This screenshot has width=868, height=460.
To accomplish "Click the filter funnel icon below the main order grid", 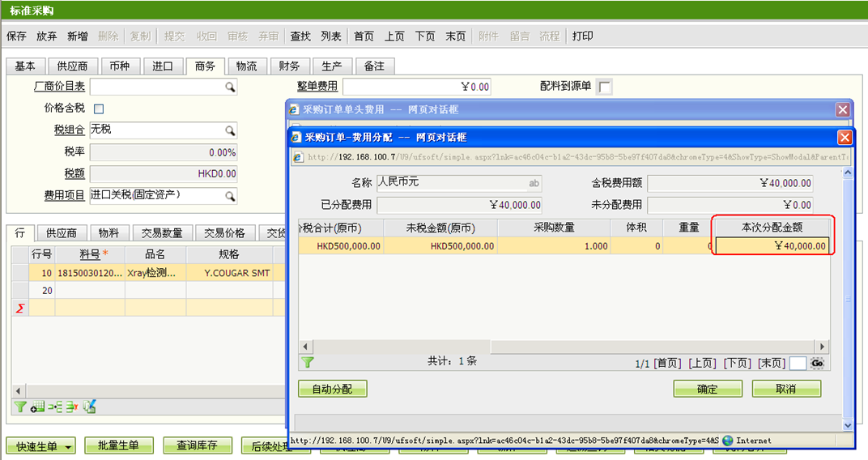I will click(x=20, y=407).
